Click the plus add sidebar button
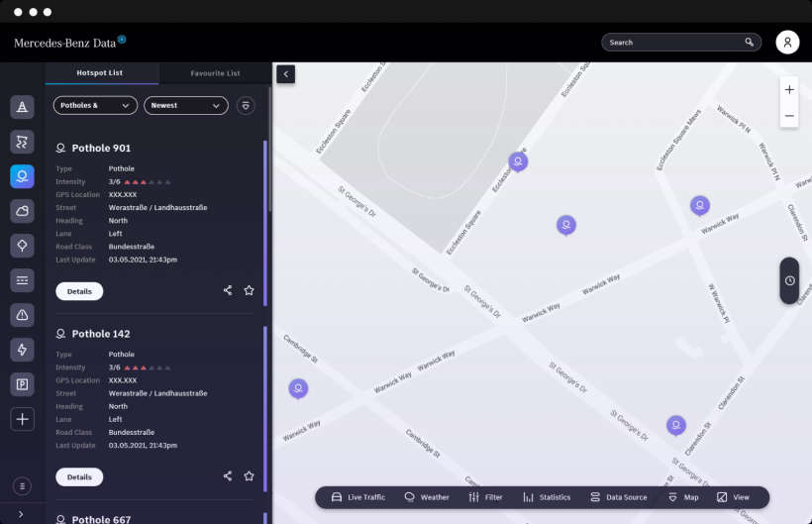 point(22,419)
